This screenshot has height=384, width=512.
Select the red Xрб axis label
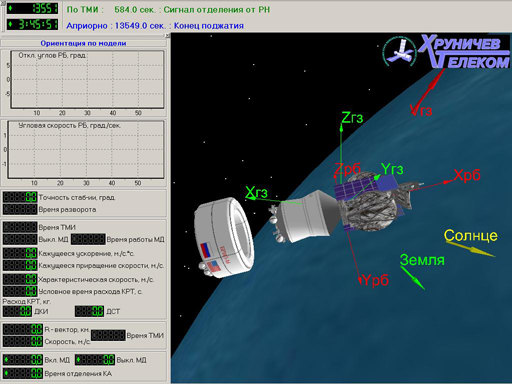pos(467,175)
